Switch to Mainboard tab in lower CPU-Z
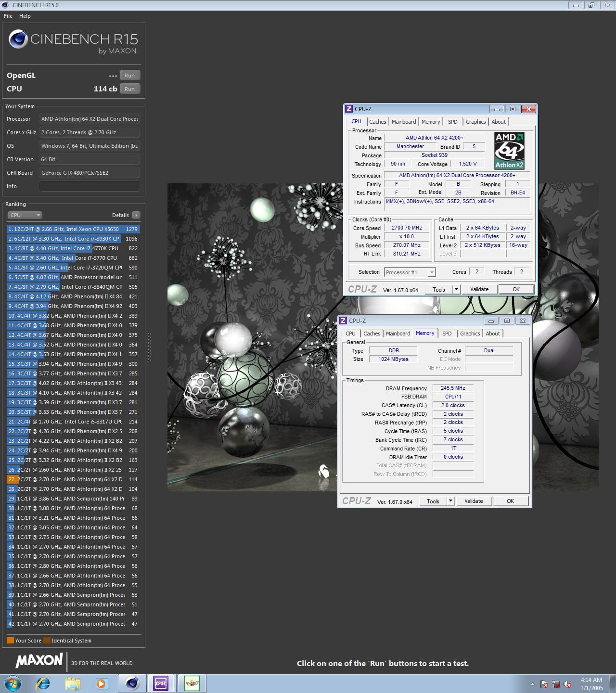616x693 pixels. (x=398, y=334)
